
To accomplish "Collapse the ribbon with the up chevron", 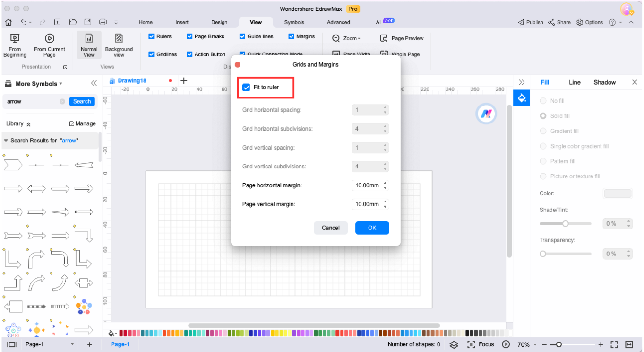I will pyautogui.click(x=631, y=22).
